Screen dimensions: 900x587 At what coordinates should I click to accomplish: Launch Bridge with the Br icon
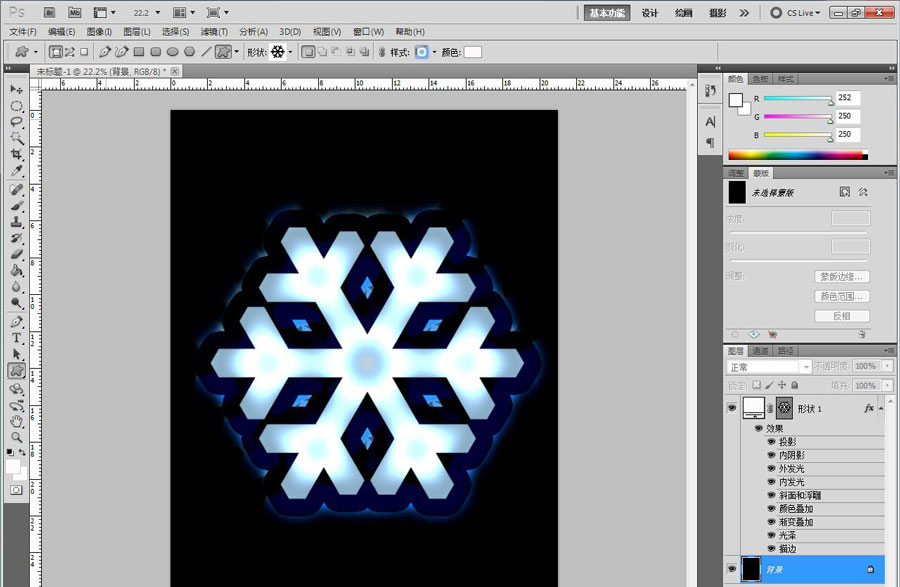(x=49, y=12)
